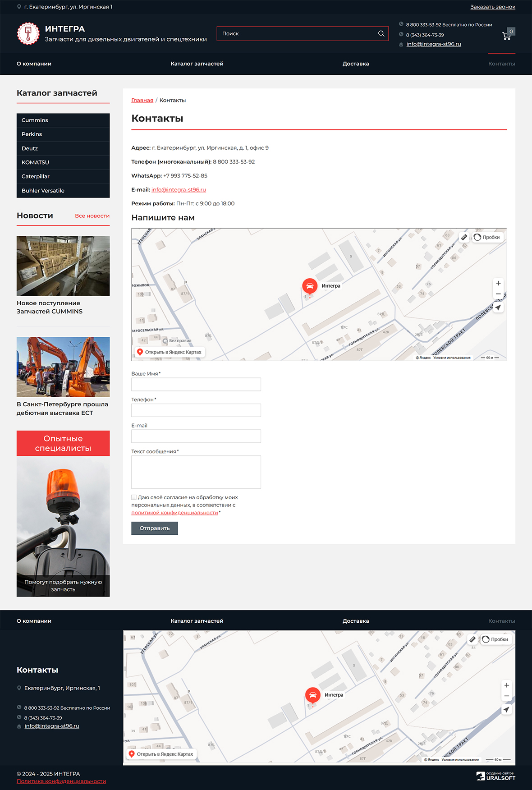
Task: Click the Integra piston logo
Action: pyautogui.click(x=28, y=34)
